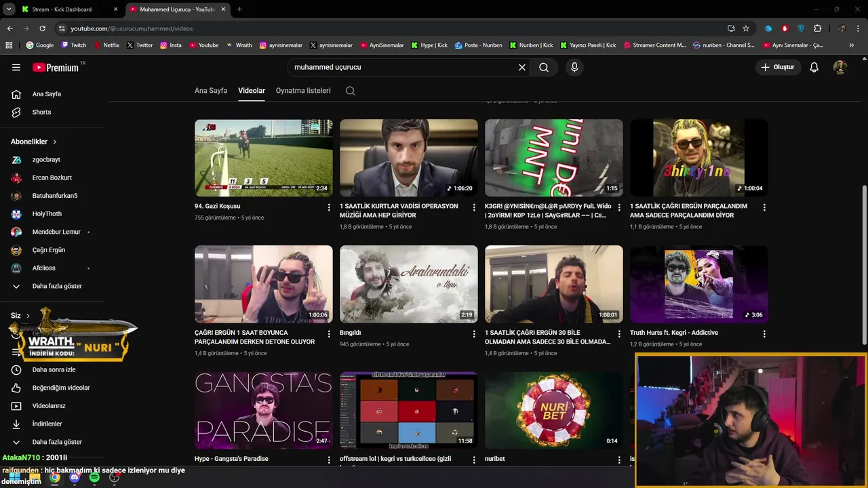Open three-dot menu for Bıngıldı video
Image resolution: width=868 pixels, height=488 pixels.
pos(474,333)
